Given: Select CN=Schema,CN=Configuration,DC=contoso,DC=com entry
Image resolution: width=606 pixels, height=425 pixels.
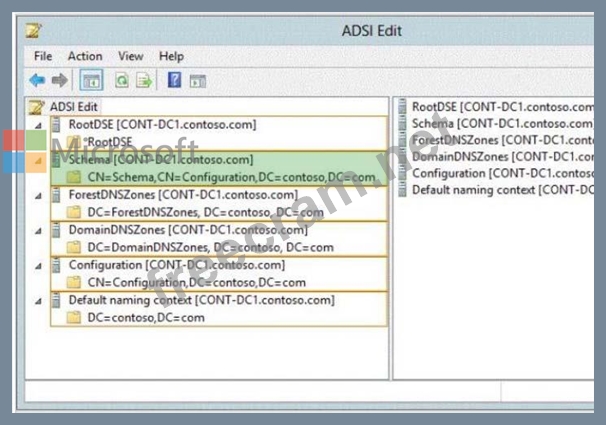Looking at the screenshot, I should pos(232,177).
